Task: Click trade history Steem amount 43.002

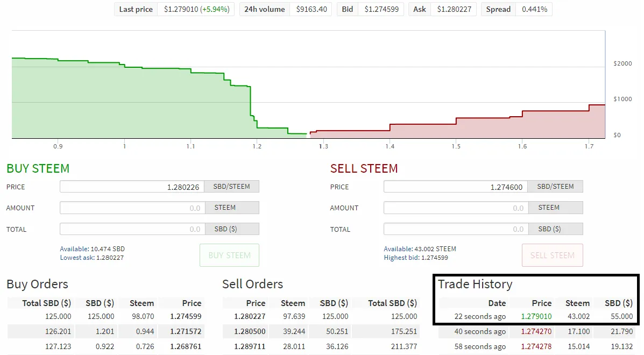Action: 578,316
